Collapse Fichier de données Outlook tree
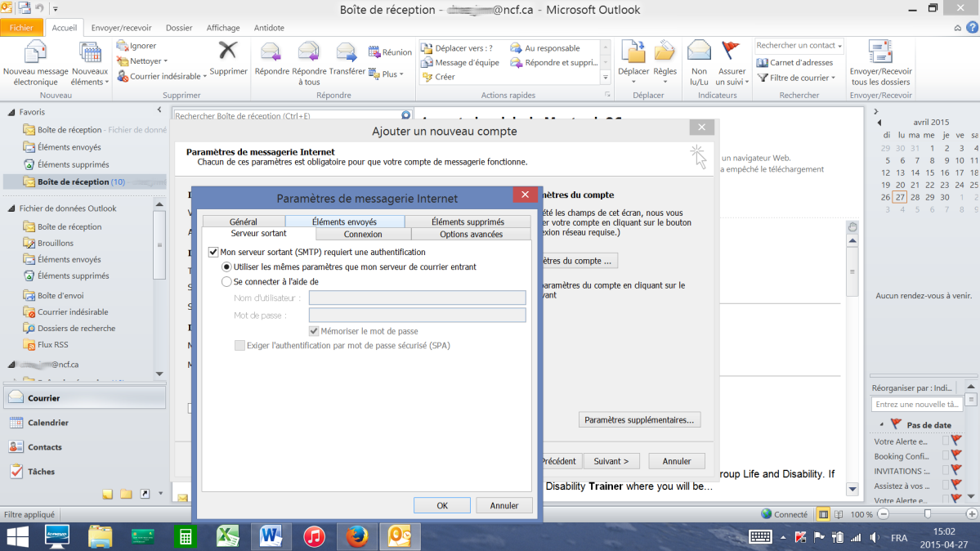This screenshot has height=551, width=980. click(11, 208)
